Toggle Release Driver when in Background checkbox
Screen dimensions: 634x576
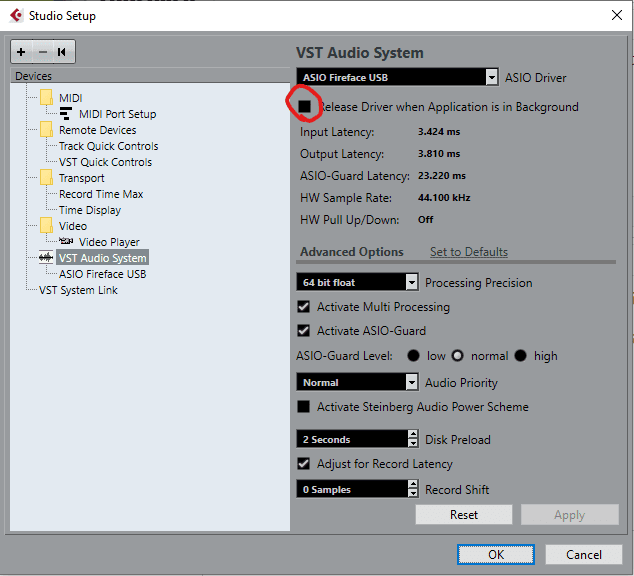point(304,107)
